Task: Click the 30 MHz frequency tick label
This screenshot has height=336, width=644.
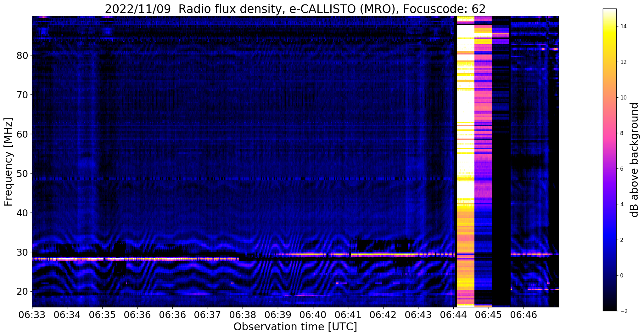Action: click(x=22, y=252)
